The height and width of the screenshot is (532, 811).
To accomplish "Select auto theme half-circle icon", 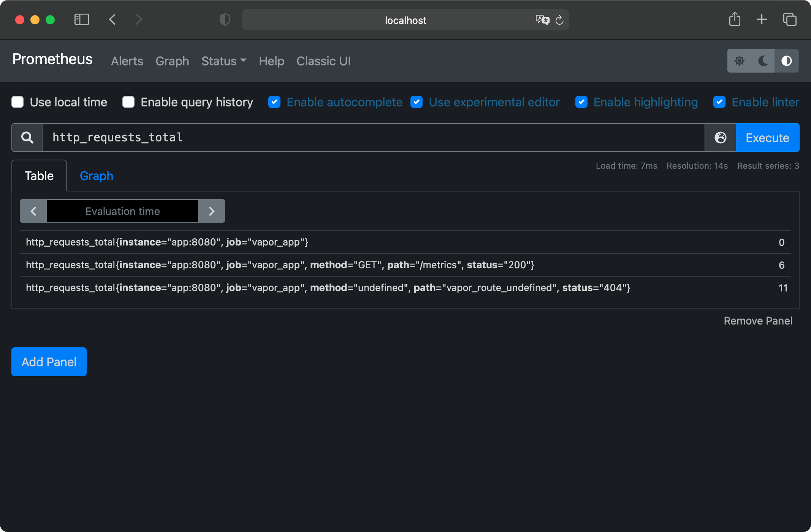I will (x=786, y=61).
